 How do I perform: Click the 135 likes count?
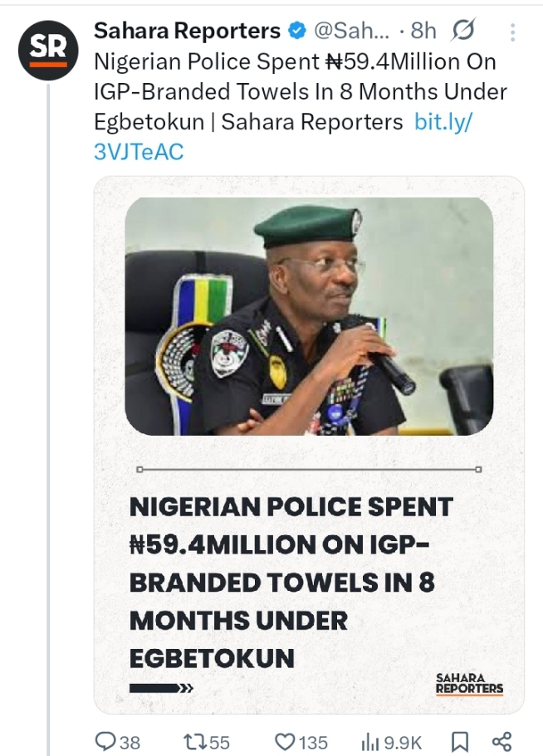tap(313, 742)
